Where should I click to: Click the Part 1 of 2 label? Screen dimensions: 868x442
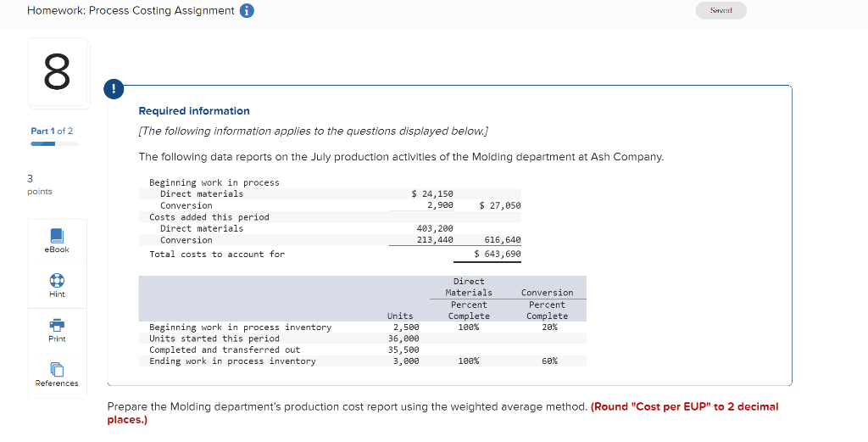coord(52,131)
